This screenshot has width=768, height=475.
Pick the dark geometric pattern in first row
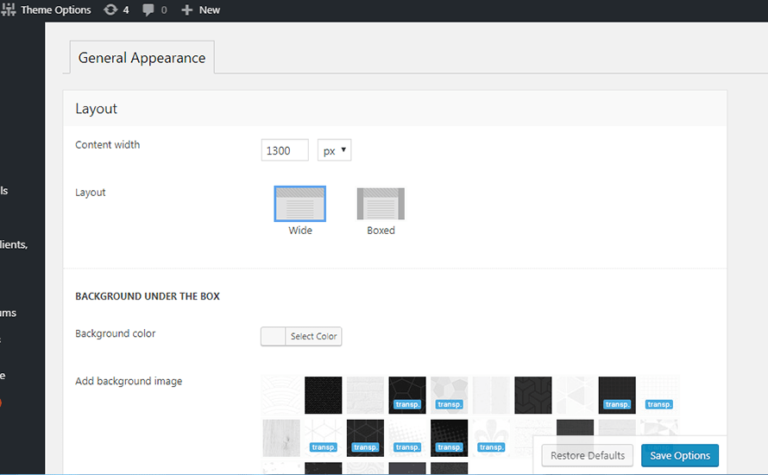pyautogui.click(x=533, y=395)
